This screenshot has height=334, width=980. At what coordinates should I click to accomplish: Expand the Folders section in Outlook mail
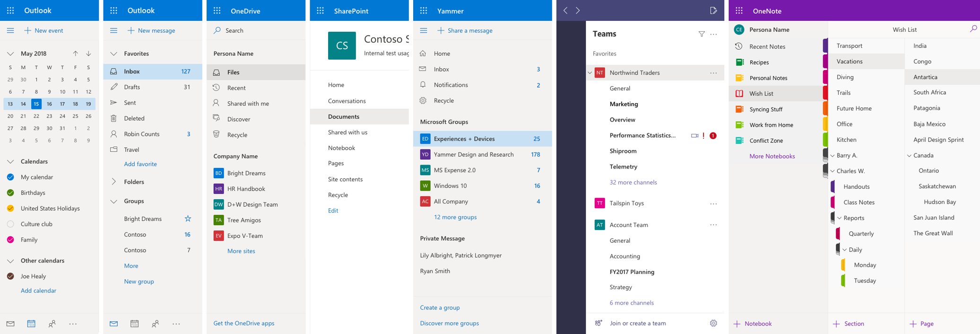[113, 182]
